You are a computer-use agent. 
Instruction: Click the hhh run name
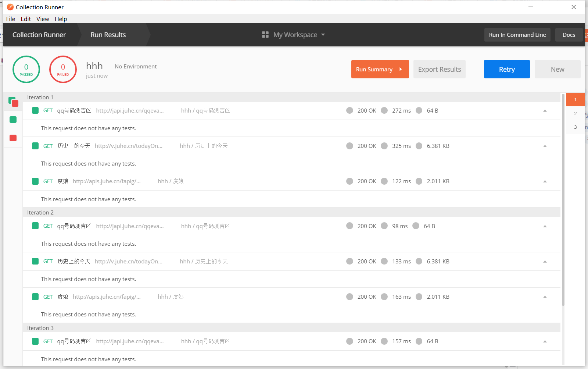tap(94, 66)
